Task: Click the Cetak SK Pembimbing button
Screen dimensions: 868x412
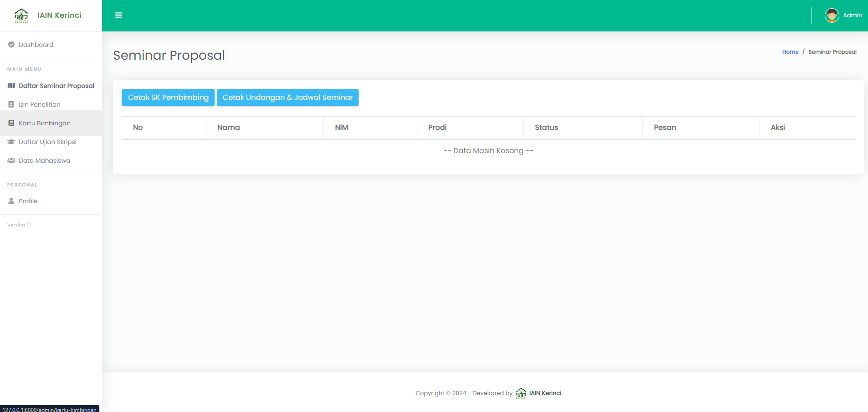Action: point(168,98)
